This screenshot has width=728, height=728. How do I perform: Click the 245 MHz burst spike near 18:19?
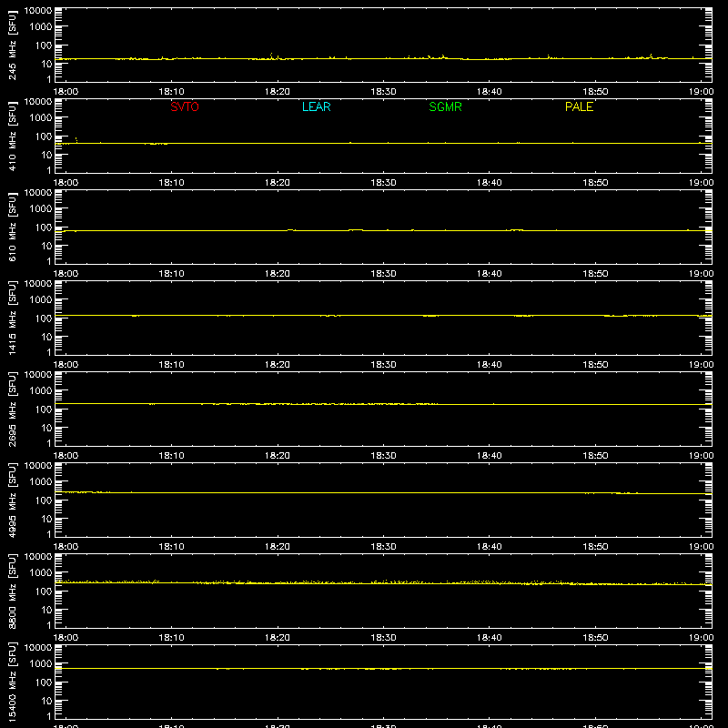(271, 56)
